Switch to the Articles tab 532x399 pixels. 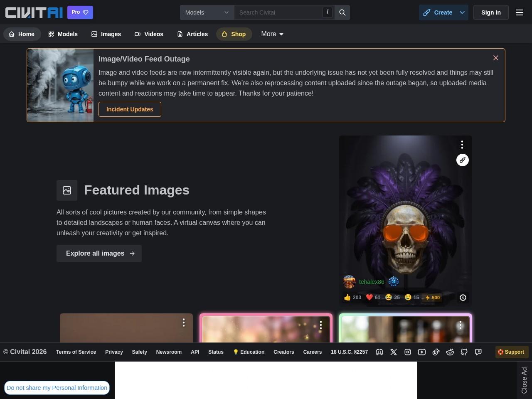192,34
